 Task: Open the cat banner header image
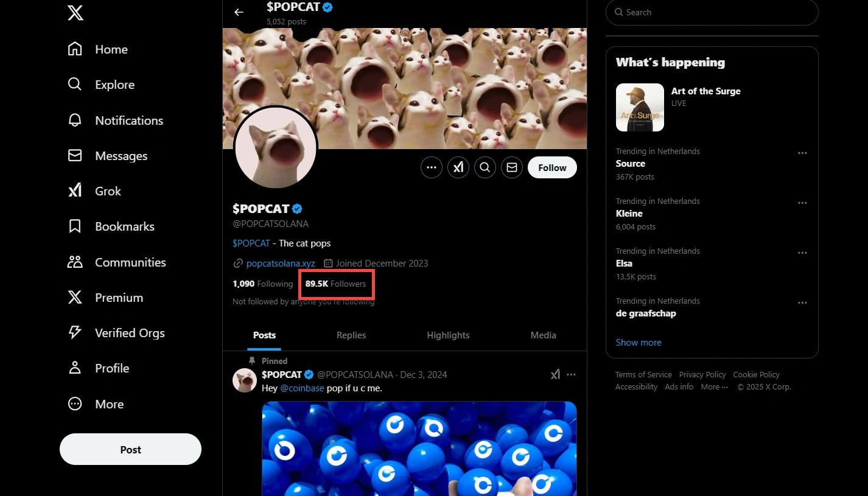[x=405, y=88]
